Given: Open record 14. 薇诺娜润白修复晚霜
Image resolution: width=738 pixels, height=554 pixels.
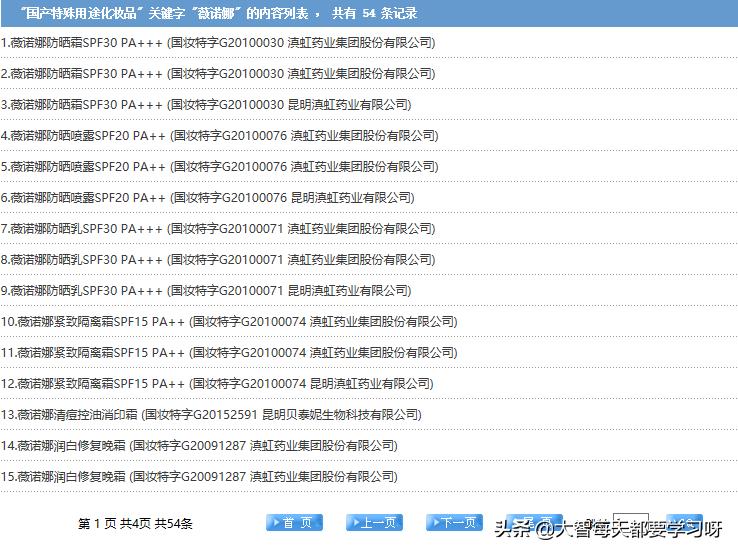Looking at the screenshot, I should coord(199,446).
